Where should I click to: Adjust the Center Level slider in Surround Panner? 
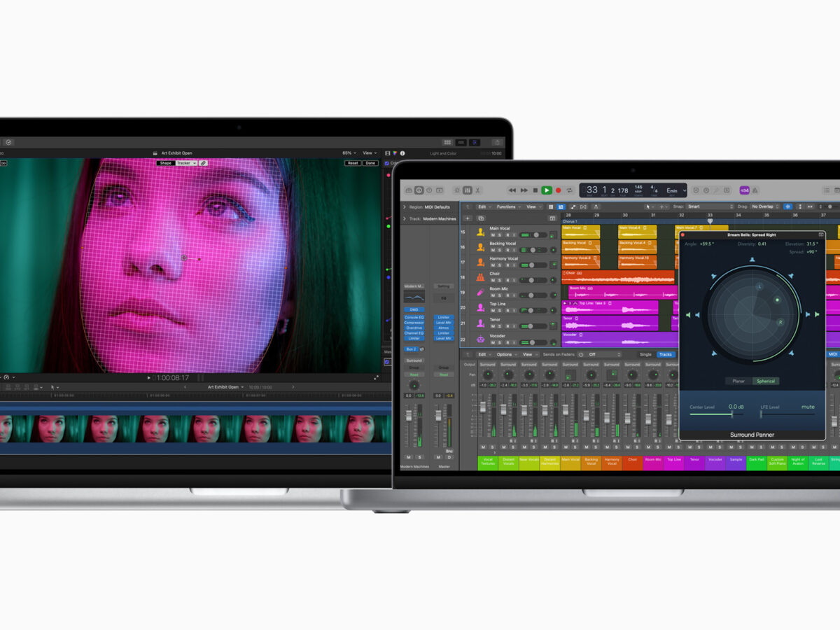coord(731,414)
